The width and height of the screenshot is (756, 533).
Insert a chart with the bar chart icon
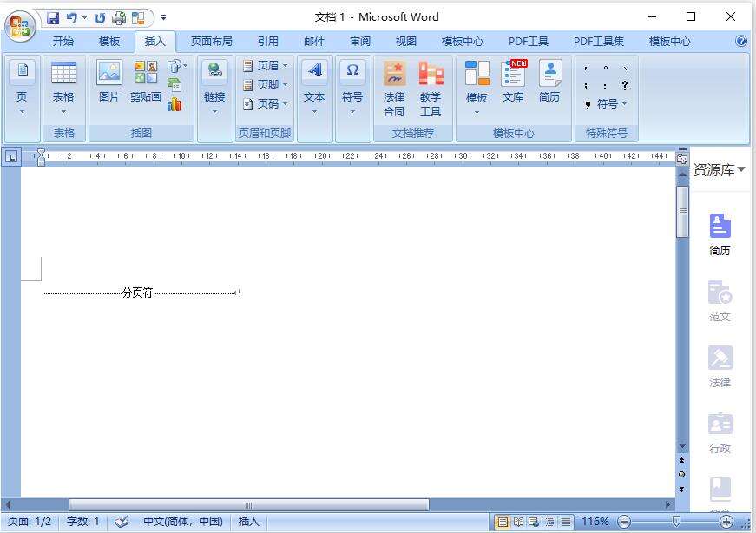point(174,103)
